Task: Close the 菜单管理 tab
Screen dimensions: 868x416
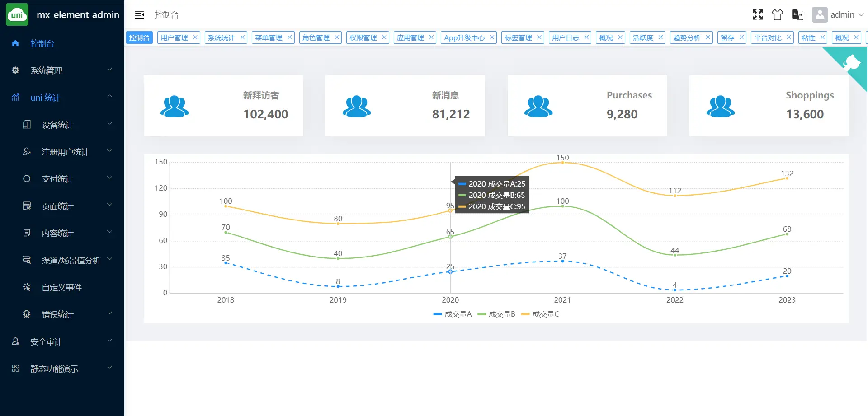Action: coord(290,37)
